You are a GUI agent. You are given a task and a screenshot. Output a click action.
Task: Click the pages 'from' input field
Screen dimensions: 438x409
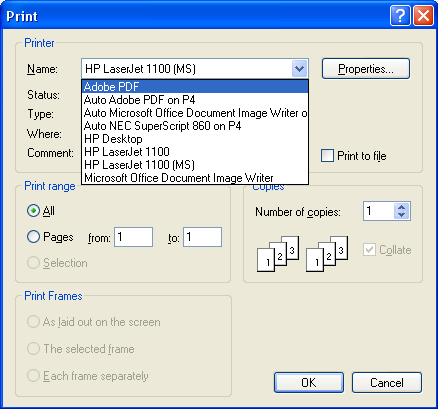coord(133,237)
